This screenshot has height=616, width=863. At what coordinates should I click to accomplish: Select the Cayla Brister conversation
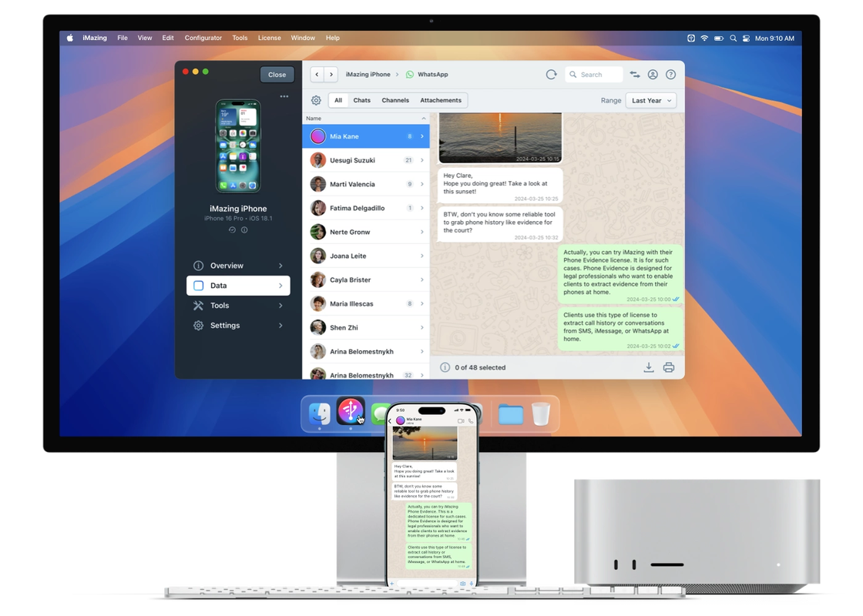366,280
